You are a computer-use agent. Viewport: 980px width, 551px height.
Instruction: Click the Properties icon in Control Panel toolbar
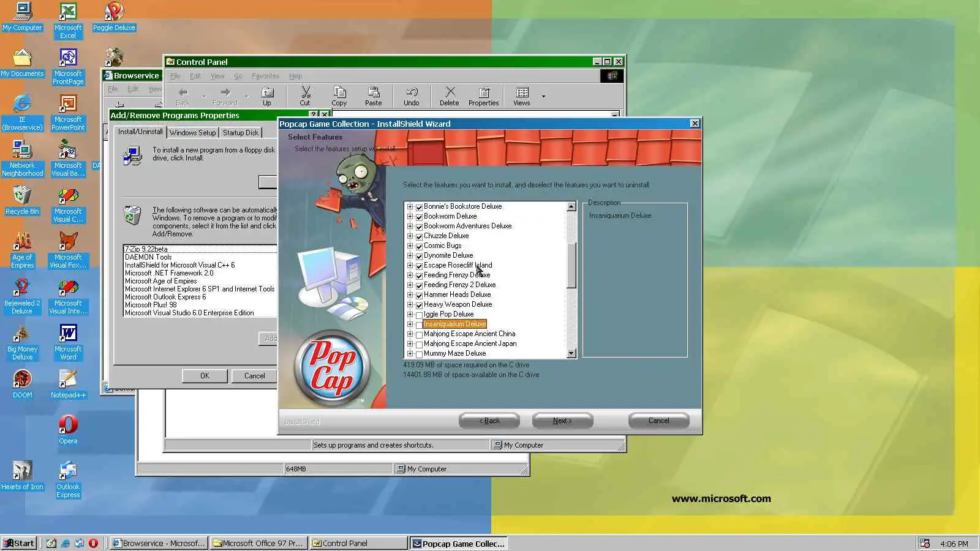pos(484,96)
